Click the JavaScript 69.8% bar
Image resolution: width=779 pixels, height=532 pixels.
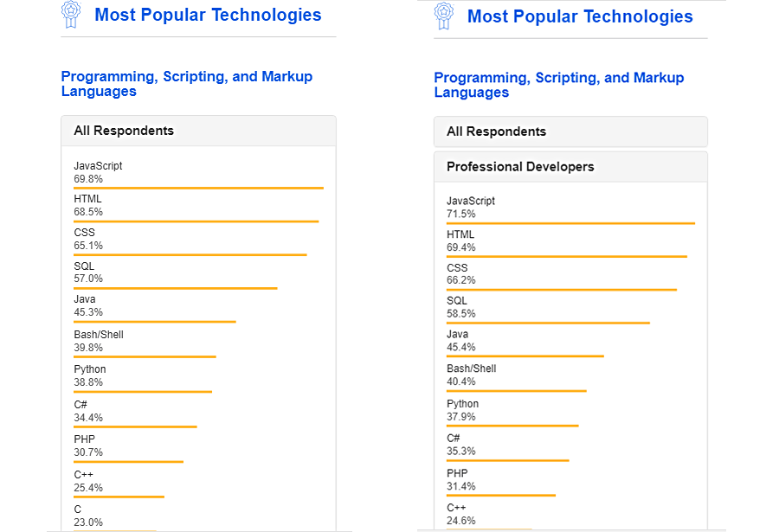click(198, 188)
